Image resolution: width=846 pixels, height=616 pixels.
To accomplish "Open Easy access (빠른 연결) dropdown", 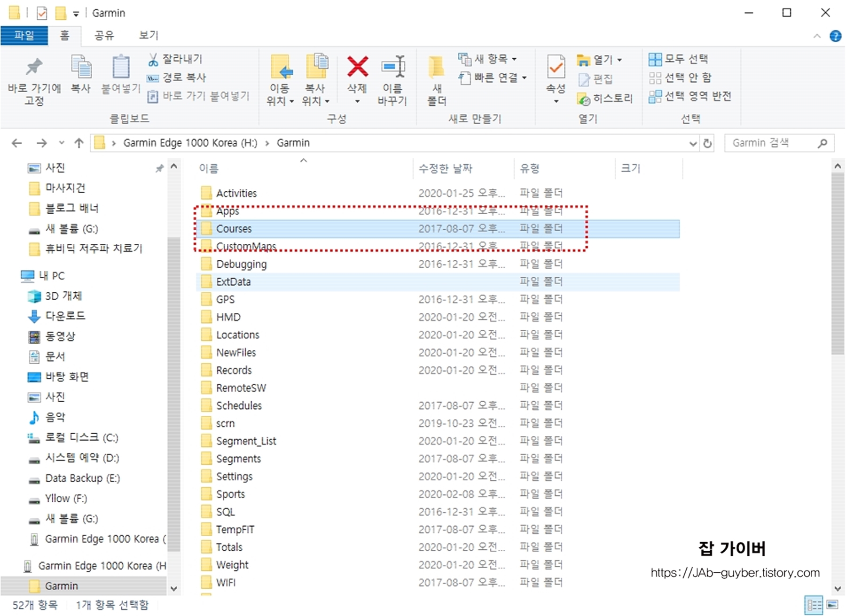I will point(492,78).
